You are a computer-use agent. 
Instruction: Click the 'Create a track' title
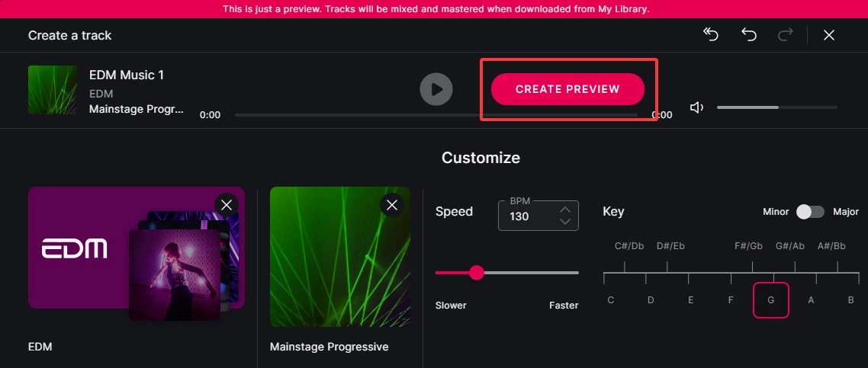coord(69,35)
